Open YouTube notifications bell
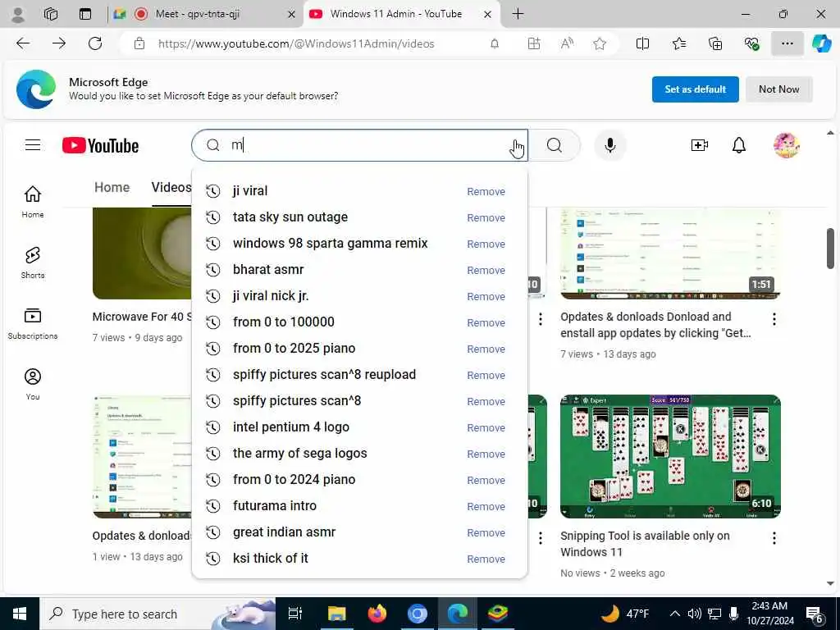840x630 pixels. pyautogui.click(x=739, y=145)
